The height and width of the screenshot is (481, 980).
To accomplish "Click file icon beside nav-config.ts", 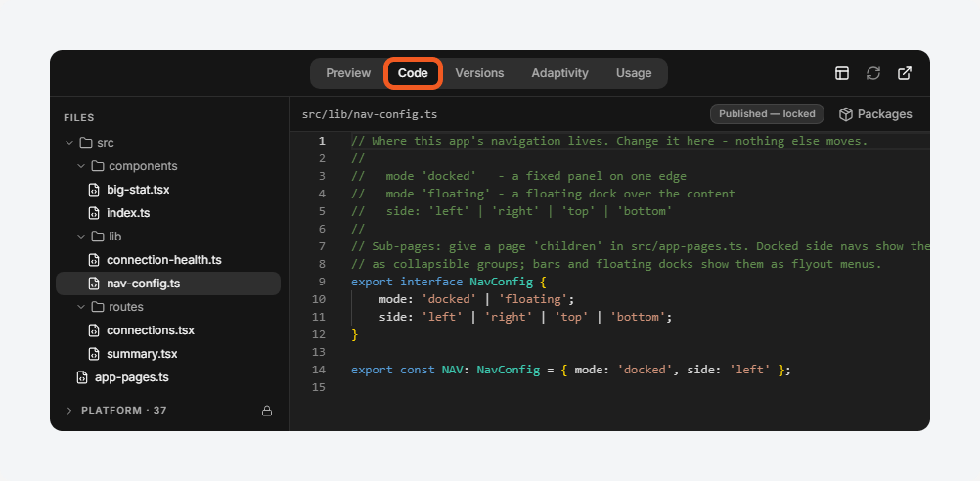I will 94,284.
